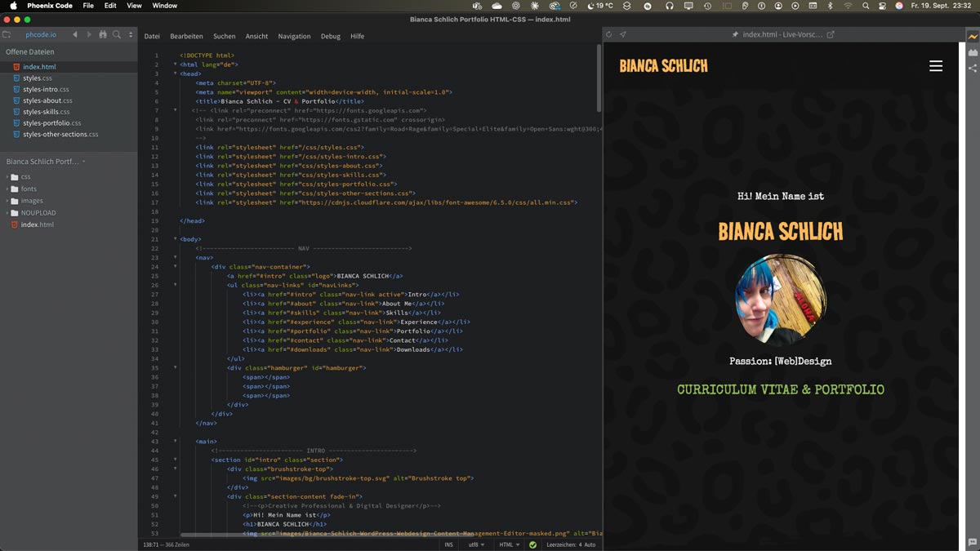Click the magnifier search icon in sidebar
This screenshot has height=551, width=980.
tap(117, 35)
